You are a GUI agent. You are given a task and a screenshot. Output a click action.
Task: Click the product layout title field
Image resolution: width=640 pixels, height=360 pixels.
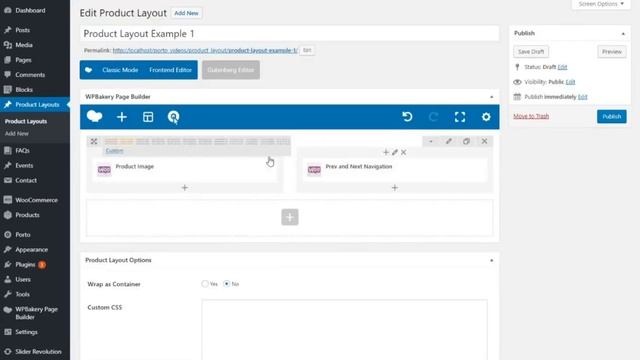(289, 33)
